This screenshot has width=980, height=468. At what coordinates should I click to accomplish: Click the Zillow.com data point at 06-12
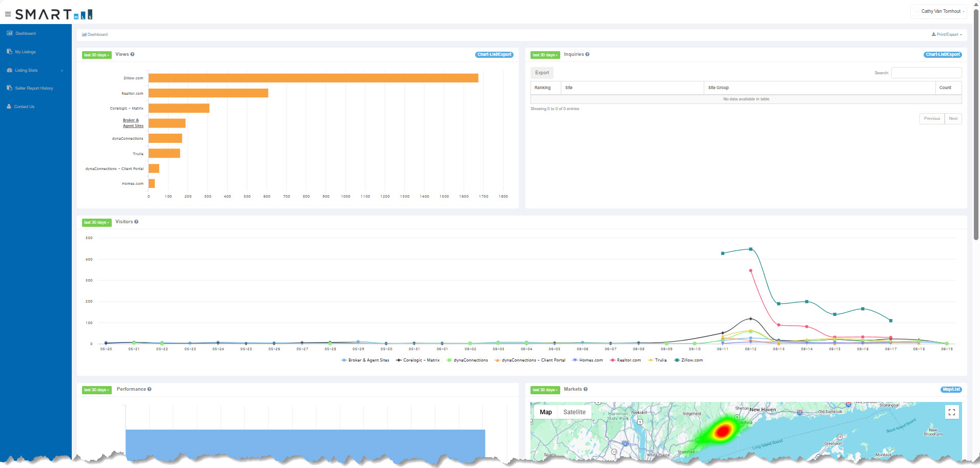(751, 249)
